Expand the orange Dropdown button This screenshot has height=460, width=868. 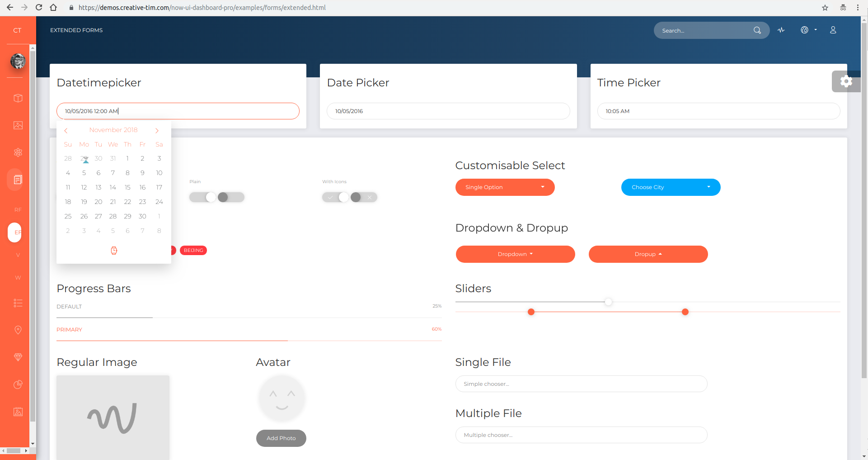coord(516,254)
